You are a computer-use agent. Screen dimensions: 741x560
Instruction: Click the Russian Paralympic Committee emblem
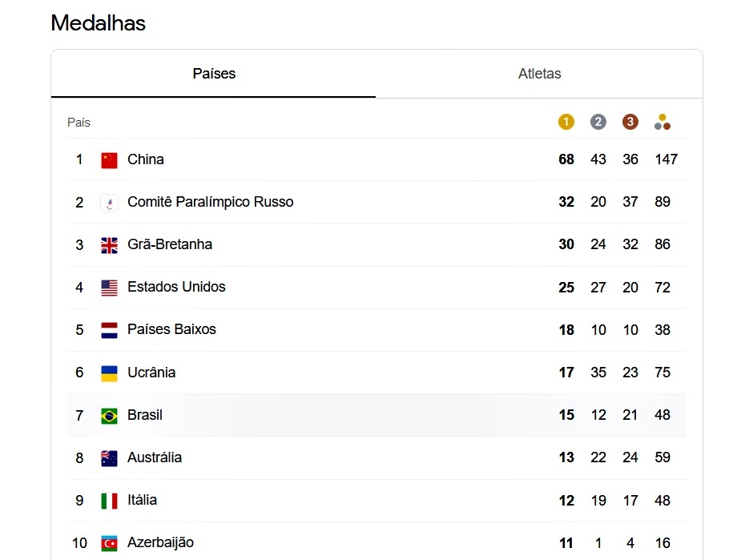tap(109, 203)
